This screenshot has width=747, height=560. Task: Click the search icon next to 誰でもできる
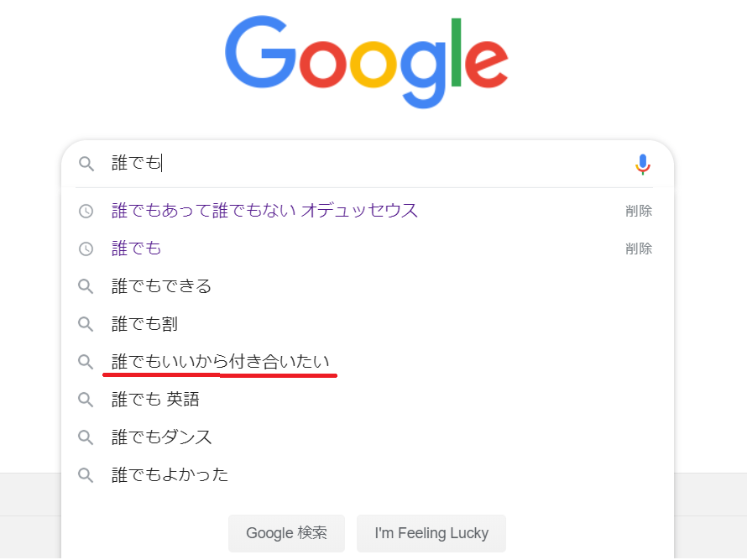86,286
